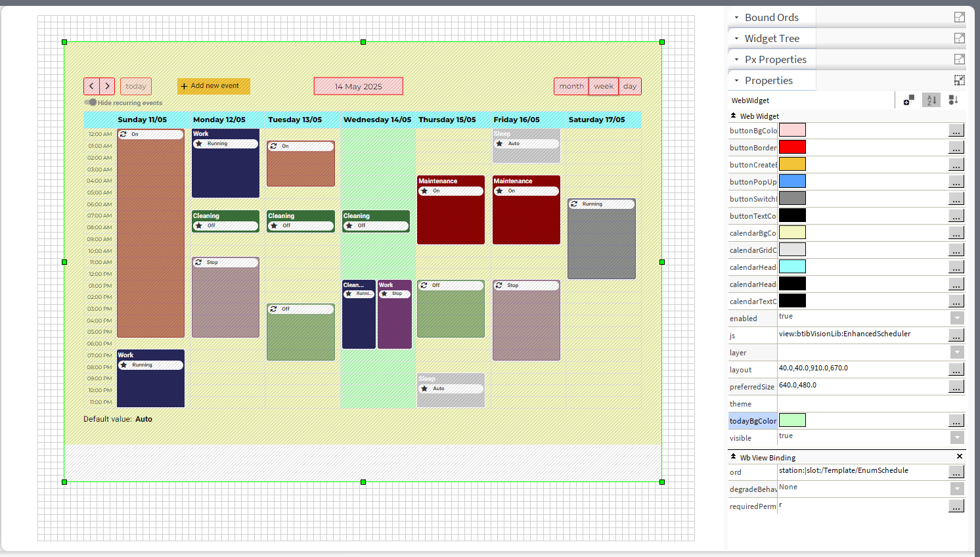Click the add binding icon in Properties
This screenshot has height=557, width=980.
(908, 100)
